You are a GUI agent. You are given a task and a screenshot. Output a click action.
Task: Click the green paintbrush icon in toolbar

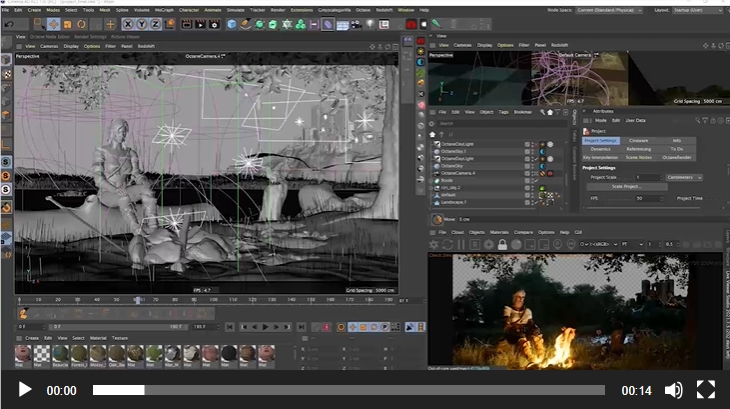(x=437, y=24)
